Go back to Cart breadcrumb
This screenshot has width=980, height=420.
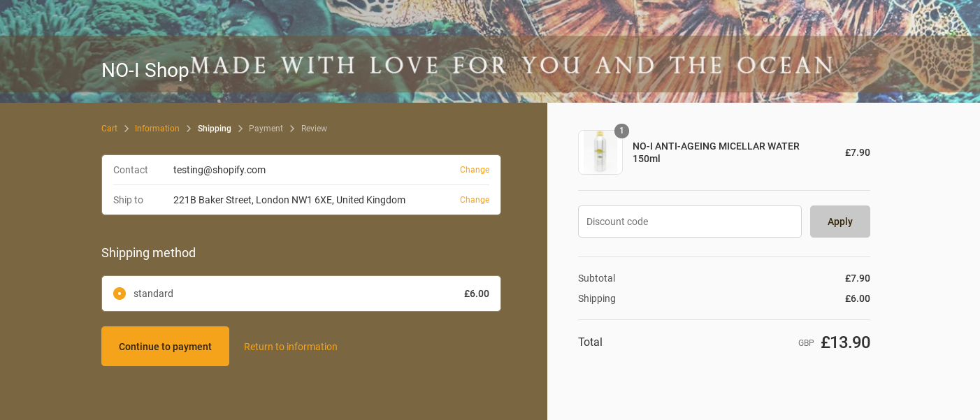coord(109,129)
